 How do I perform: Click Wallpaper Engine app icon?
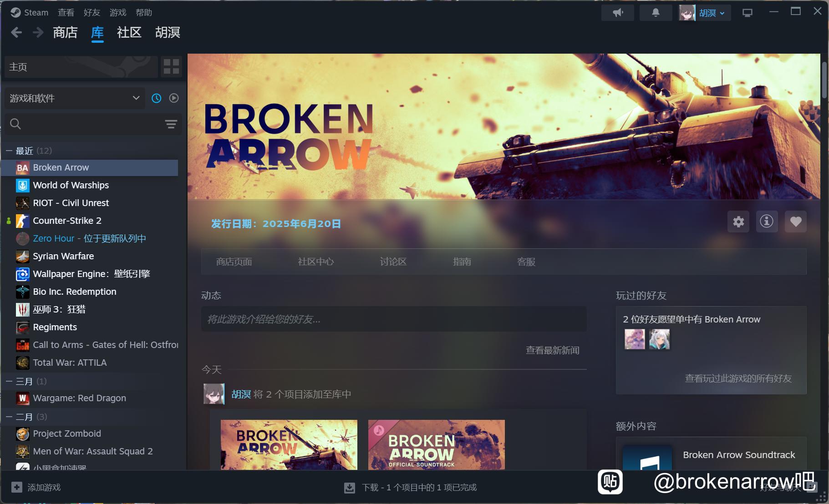tap(22, 274)
